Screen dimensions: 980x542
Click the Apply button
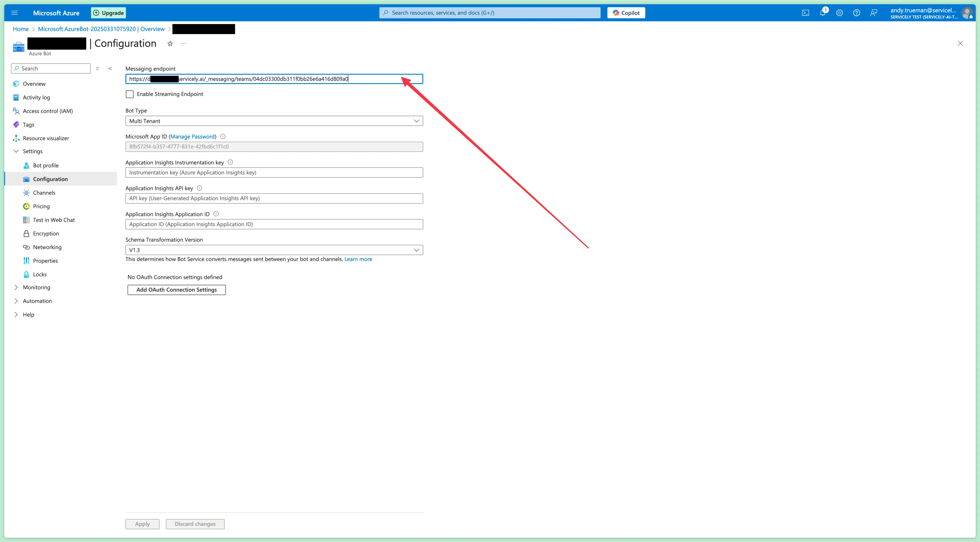[142, 524]
